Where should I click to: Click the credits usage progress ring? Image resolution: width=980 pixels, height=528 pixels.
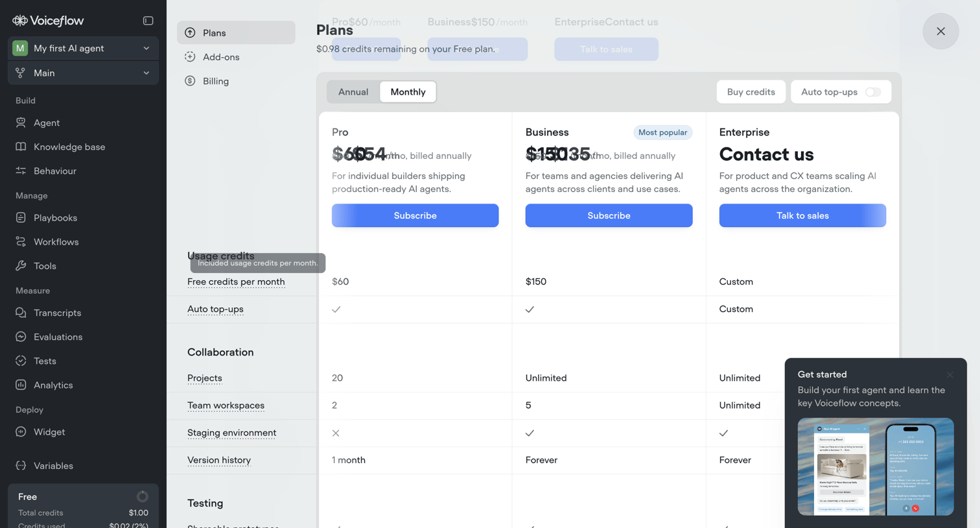tap(142, 497)
